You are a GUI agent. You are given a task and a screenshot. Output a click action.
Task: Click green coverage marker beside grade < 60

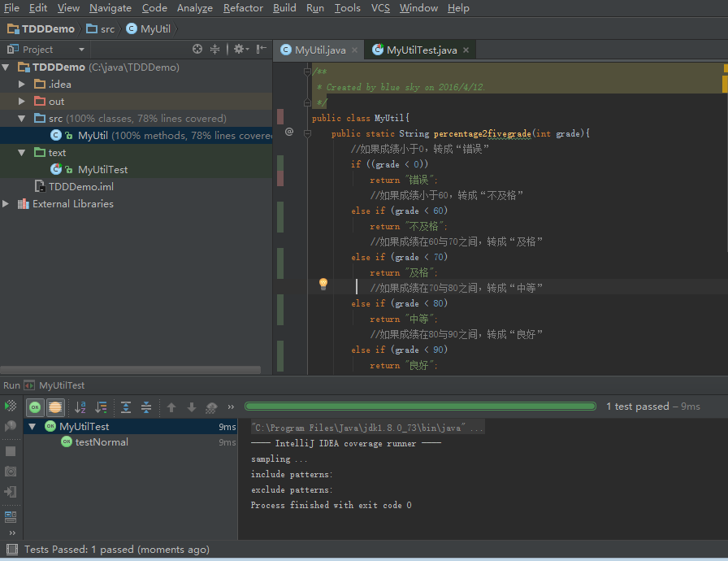coord(280,217)
